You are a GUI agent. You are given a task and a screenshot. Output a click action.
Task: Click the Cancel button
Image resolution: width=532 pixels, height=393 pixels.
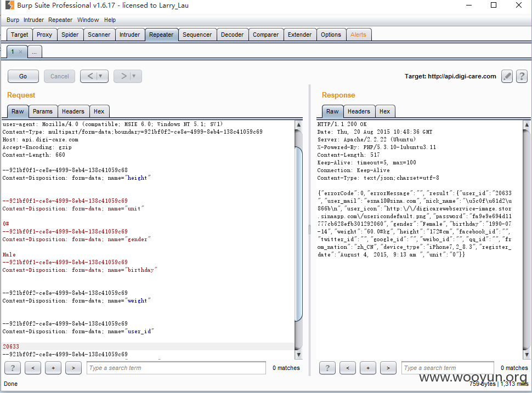click(59, 76)
